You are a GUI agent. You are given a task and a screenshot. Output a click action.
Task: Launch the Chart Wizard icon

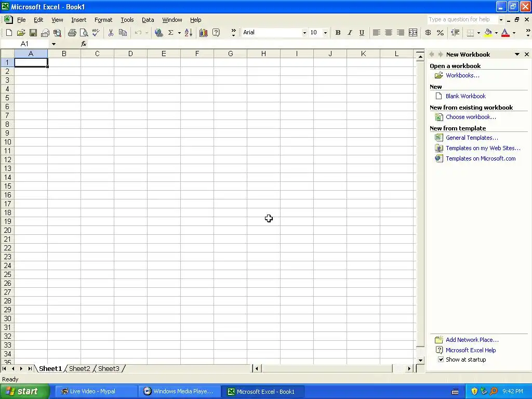point(204,33)
